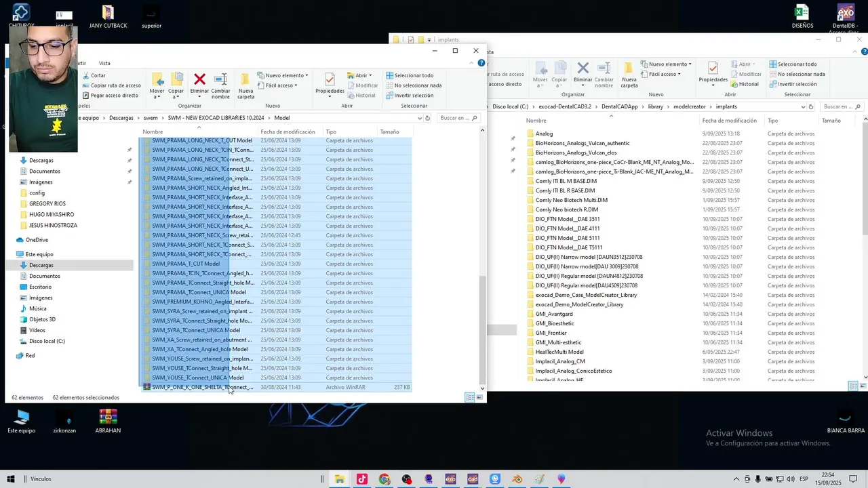Click Cortar in the front window ribbon
Viewport: 868px width, 488px height.
[94, 75]
